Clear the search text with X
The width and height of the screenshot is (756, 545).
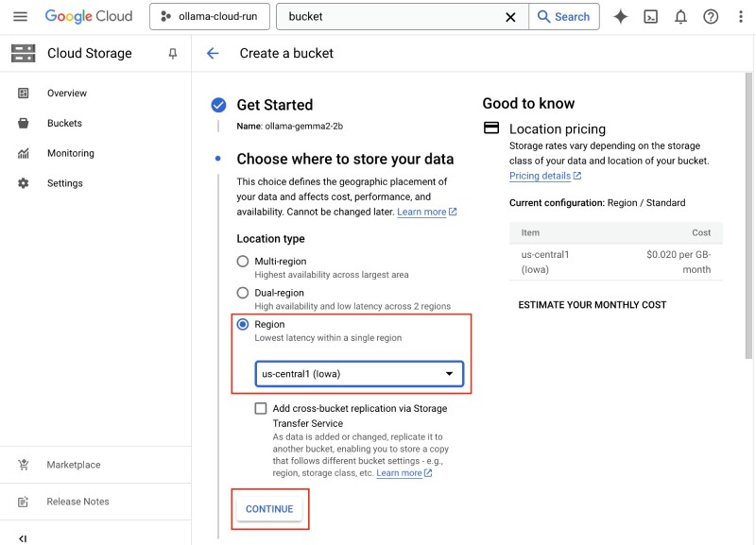(510, 17)
